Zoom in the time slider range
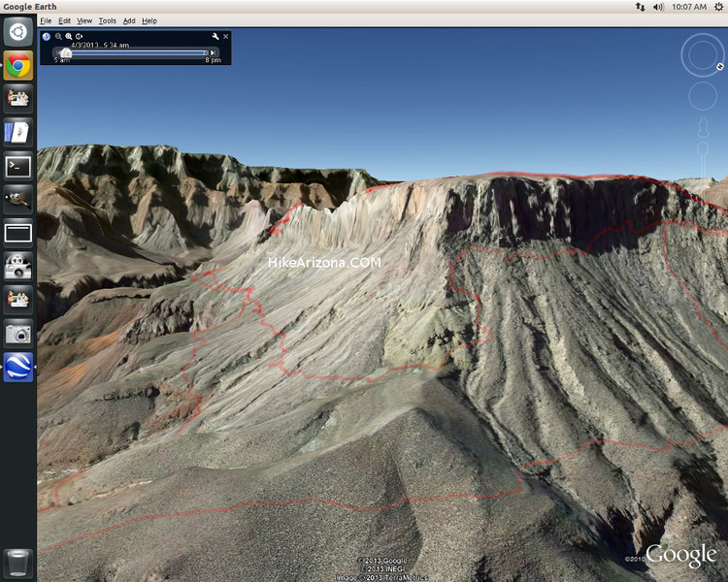Screen dimensions: 728x582 pyautogui.click(x=69, y=36)
